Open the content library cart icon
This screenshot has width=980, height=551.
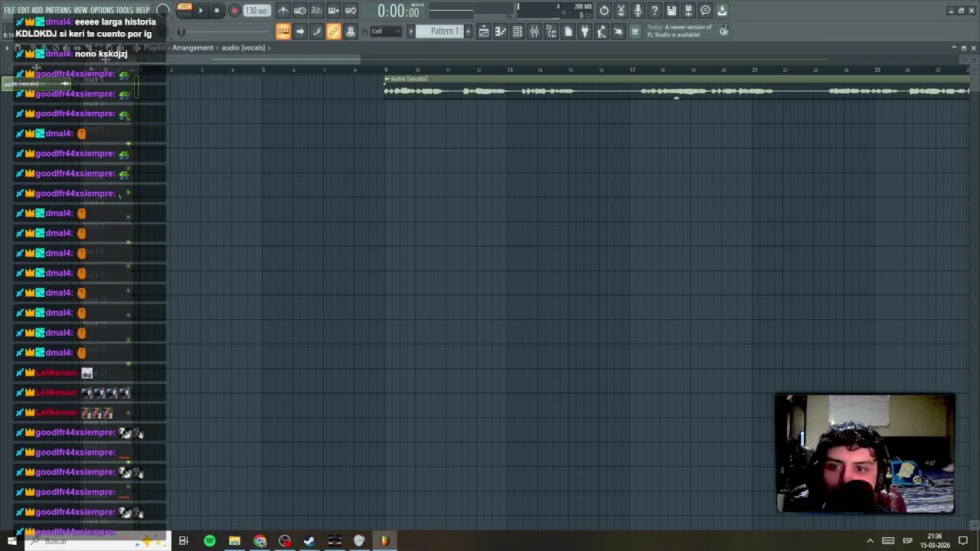click(x=635, y=31)
